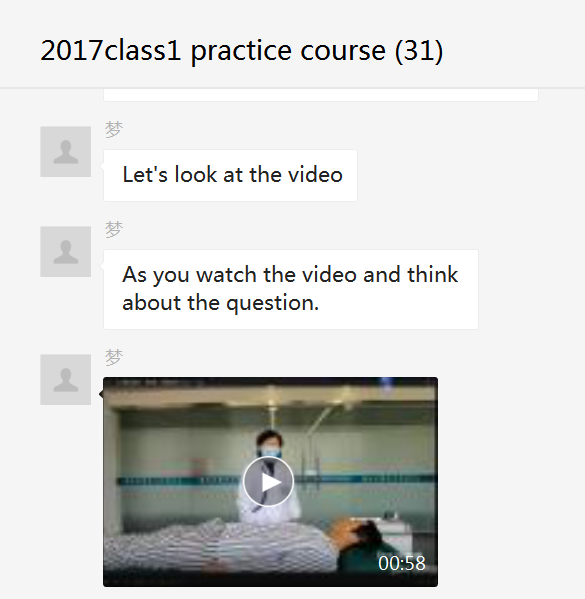Click the 00:58 duration label on the video

coord(402,563)
